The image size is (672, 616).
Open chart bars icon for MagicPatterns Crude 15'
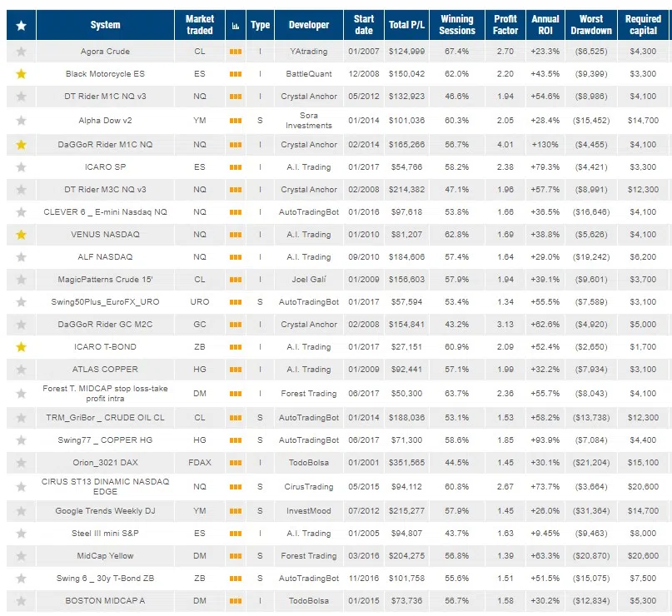coord(236,280)
